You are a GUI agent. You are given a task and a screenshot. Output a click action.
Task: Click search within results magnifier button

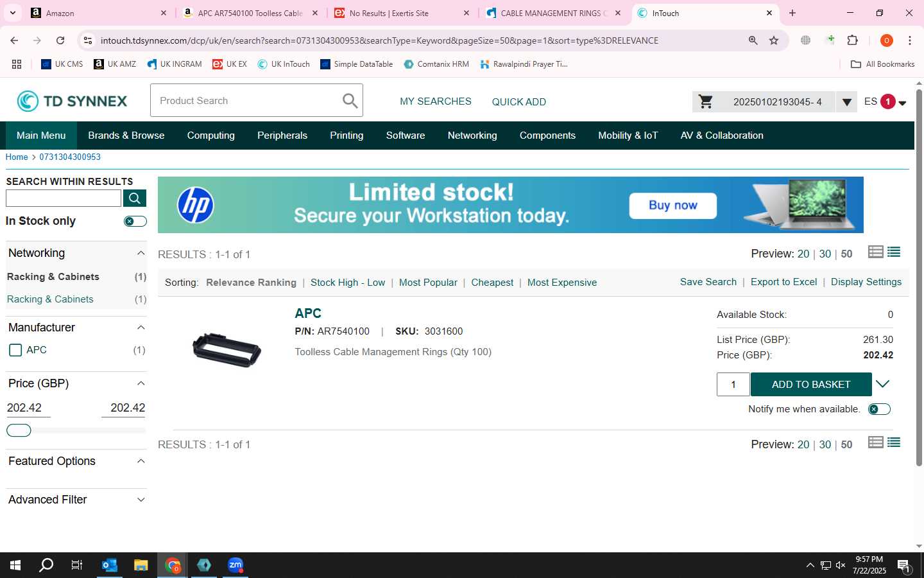tap(135, 198)
